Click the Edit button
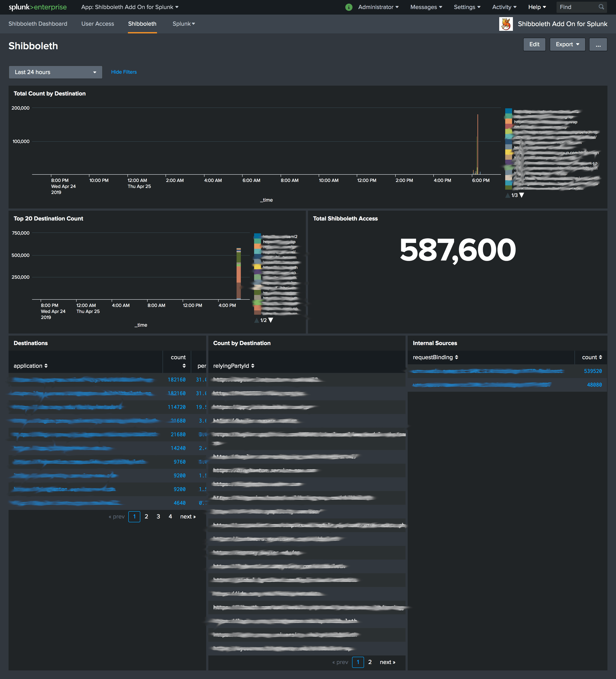Screen dimensions: 616x679 tap(534, 45)
